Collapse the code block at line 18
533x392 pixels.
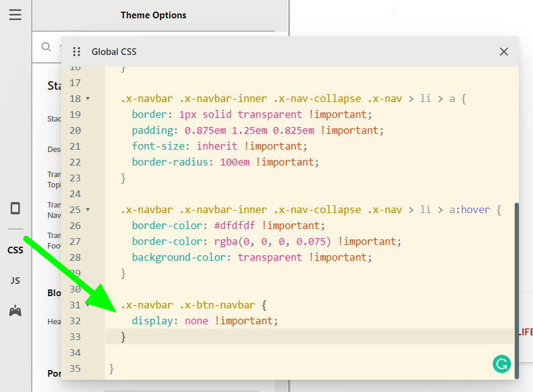point(88,99)
